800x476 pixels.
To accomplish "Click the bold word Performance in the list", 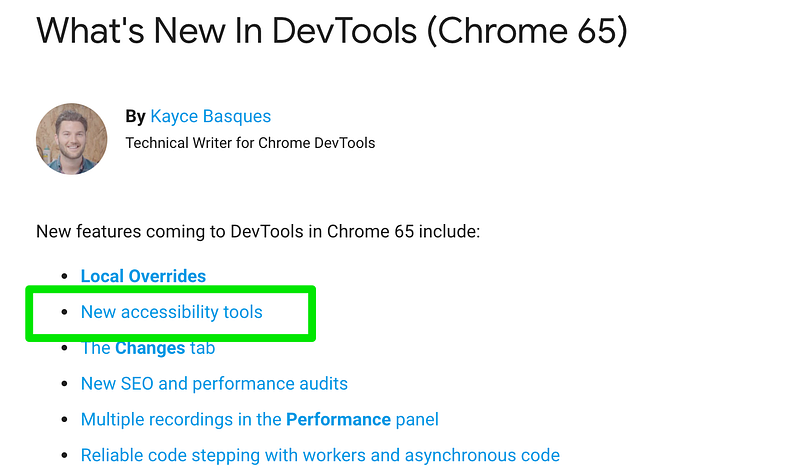I will pyautogui.click(x=338, y=419).
